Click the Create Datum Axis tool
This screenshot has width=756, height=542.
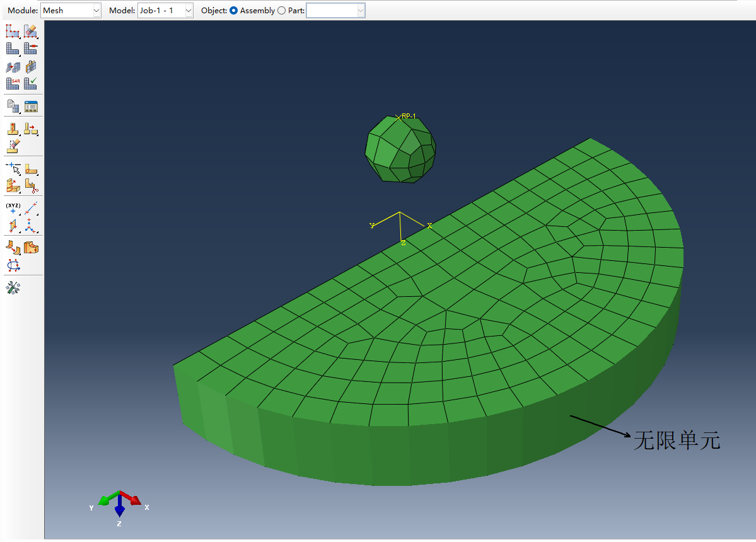click(31, 208)
